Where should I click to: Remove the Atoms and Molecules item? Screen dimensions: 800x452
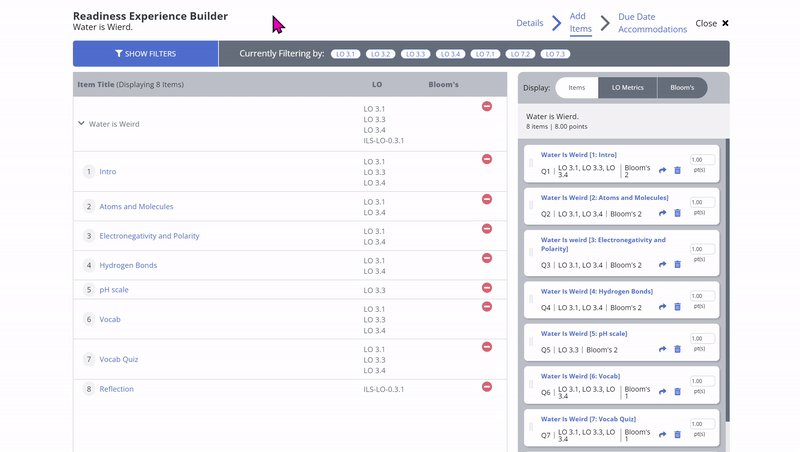(x=487, y=199)
